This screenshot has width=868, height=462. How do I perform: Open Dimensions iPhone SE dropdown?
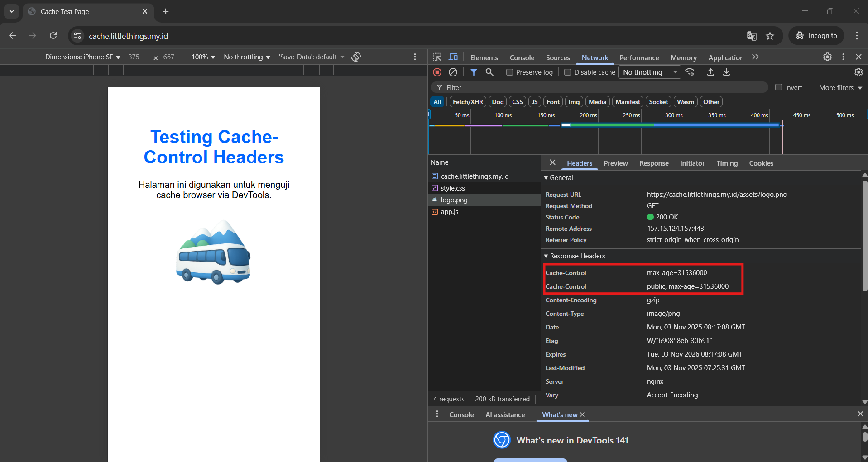click(x=82, y=57)
